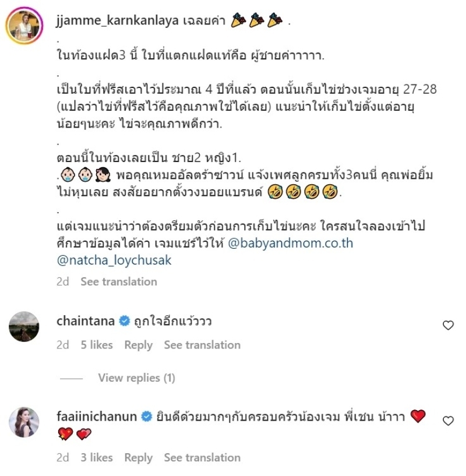Expand View replies (1) under chaintana

[x=137, y=378]
